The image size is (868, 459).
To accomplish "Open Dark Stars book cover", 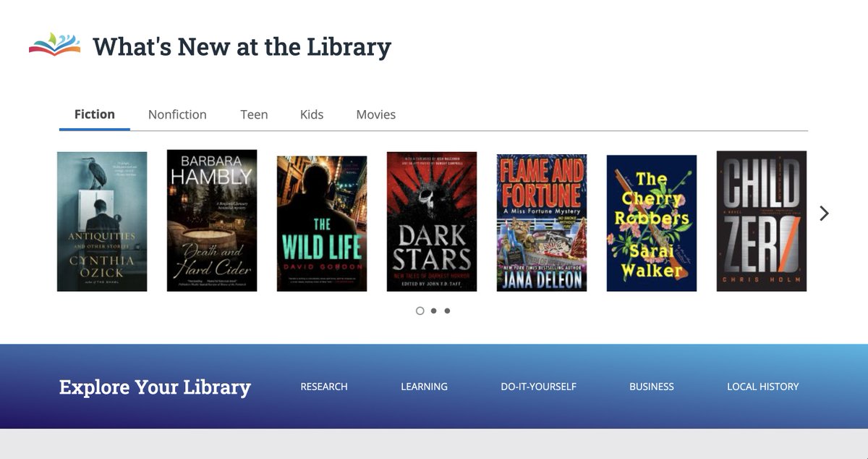I will pos(432,222).
